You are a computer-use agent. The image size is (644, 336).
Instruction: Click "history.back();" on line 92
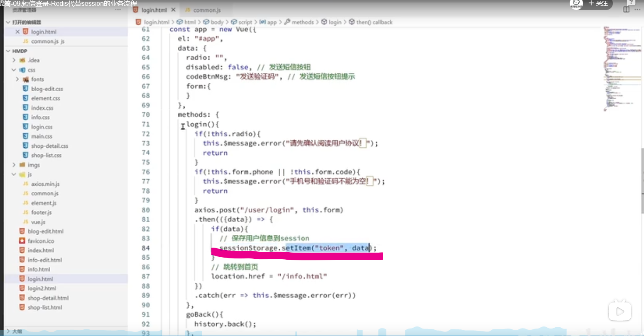click(225, 324)
